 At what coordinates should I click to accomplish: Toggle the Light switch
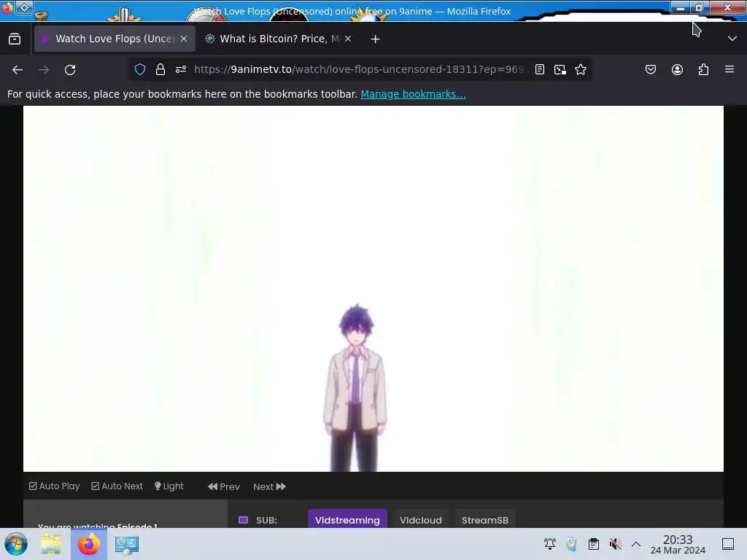(169, 486)
